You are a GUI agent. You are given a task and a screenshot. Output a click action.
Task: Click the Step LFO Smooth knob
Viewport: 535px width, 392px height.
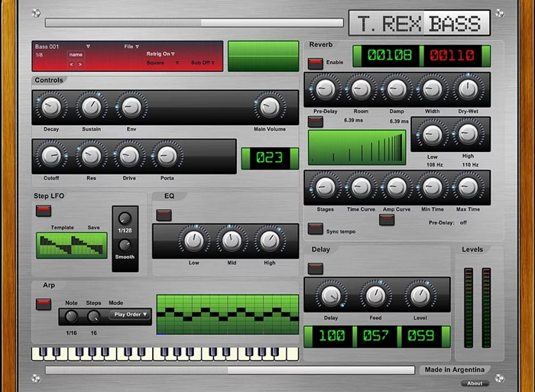(125, 245)
